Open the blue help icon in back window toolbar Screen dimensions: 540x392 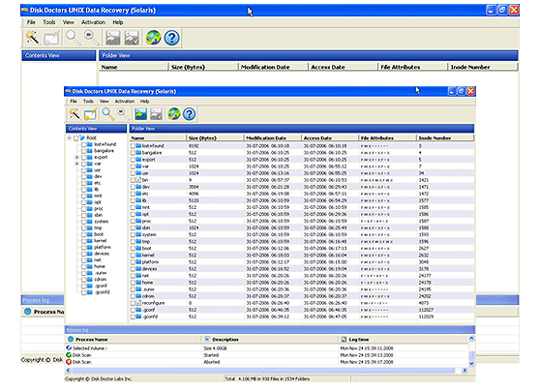coord(172,38)
